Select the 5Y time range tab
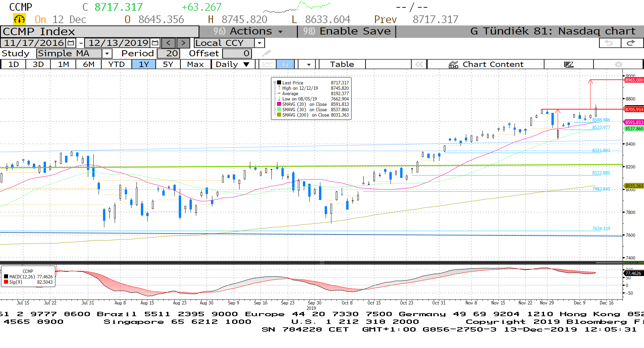The image size is (644, 348). coord(168,64)
